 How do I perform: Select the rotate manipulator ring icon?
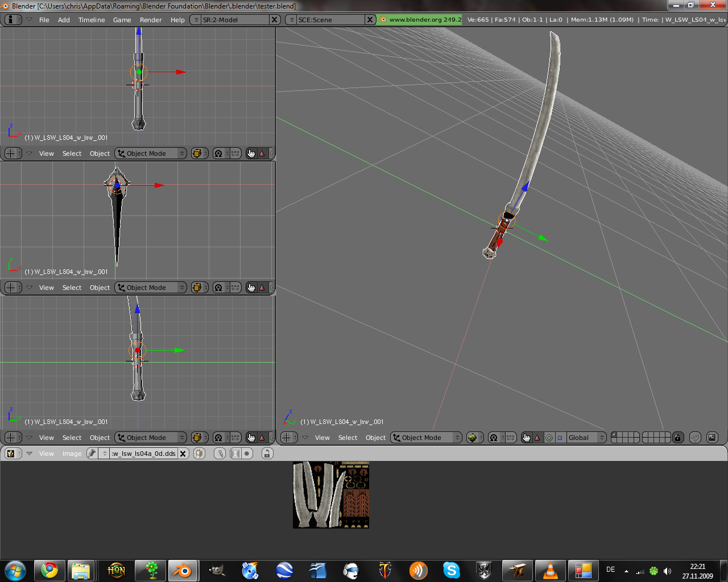tap(549, 438)
